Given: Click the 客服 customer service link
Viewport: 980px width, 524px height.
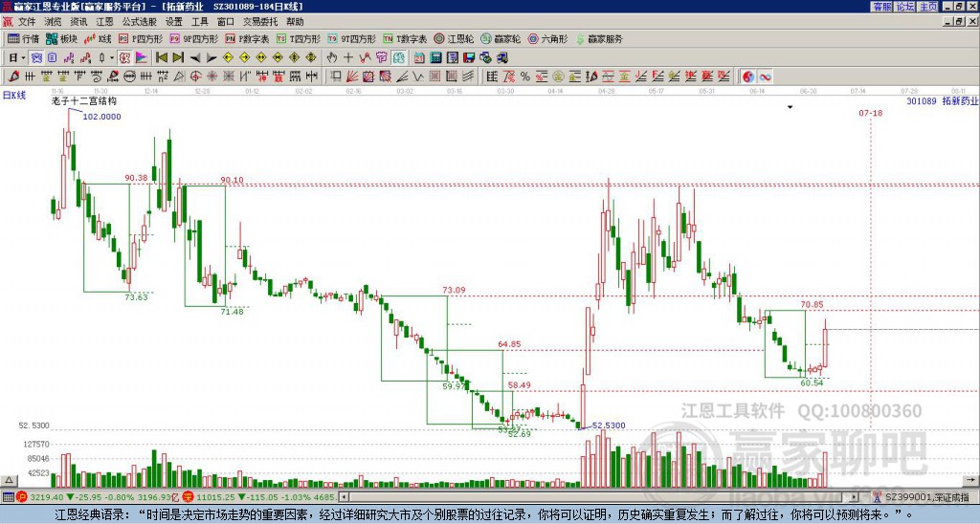Looking at the screenshot, I should tap(881, 7).
